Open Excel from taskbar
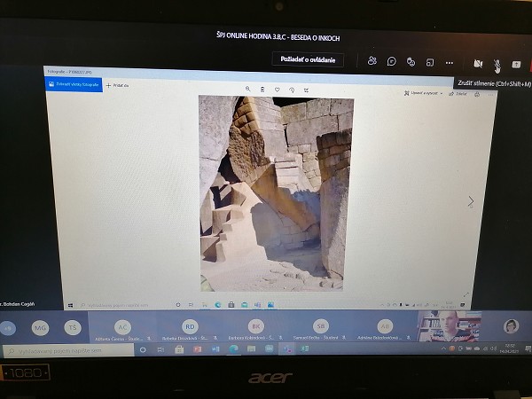The height and width of the screenshot is (399, 532). 304,348
